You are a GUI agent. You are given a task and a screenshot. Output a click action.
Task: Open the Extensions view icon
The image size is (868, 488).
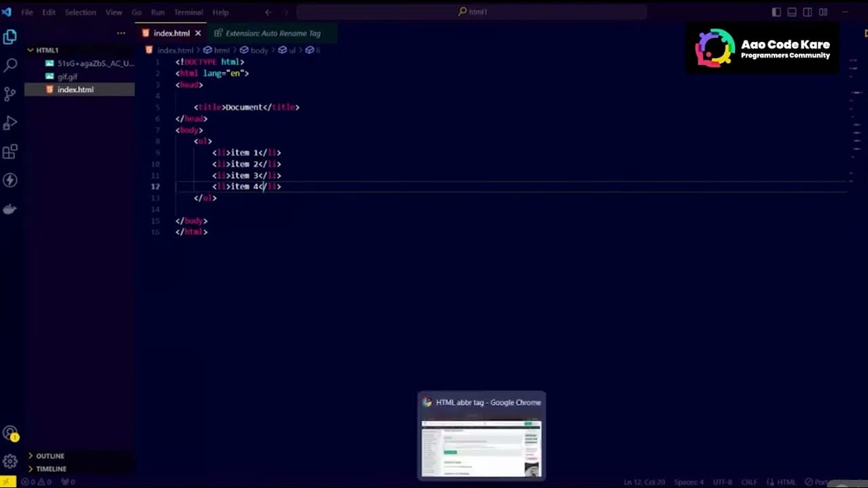point(10,152)
